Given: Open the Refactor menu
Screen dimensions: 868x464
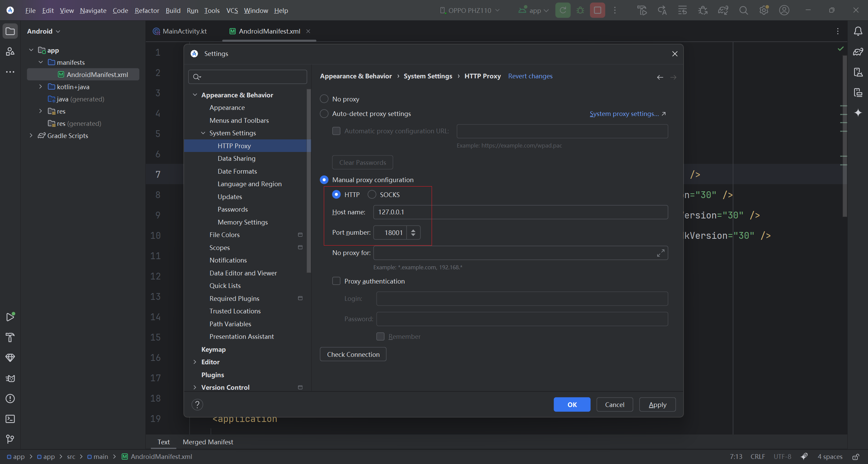Looking at the screenshot, I should (x=147, y=11).
